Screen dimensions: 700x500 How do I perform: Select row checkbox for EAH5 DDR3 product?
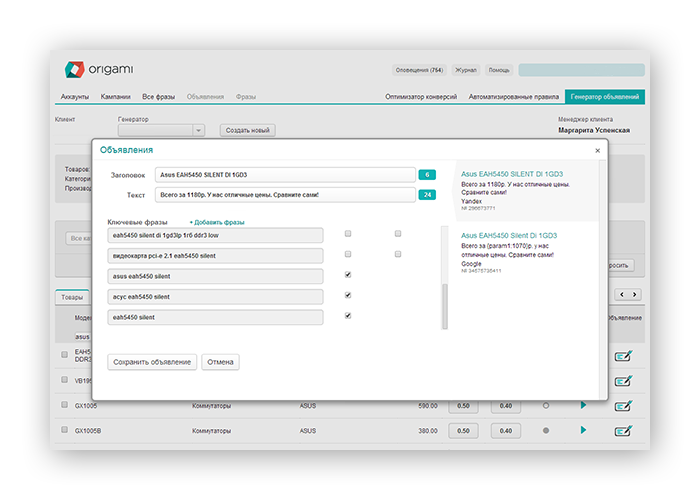pyautogui.click(x=64, y=354)
